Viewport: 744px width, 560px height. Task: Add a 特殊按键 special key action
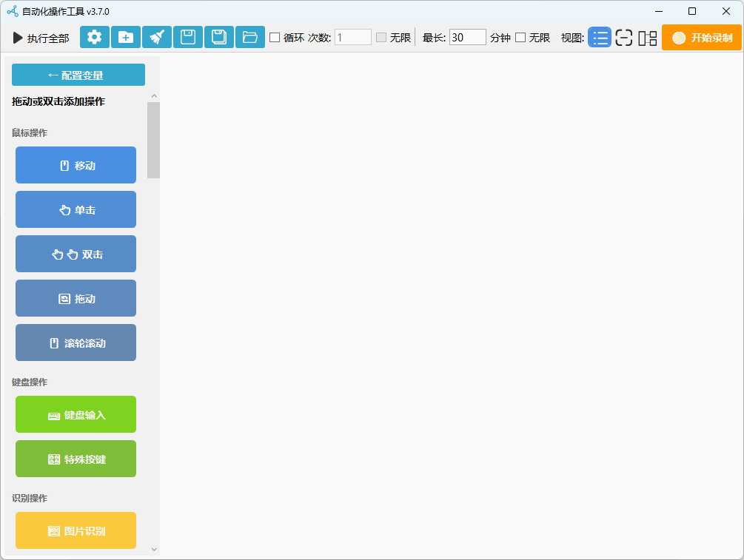76,459
